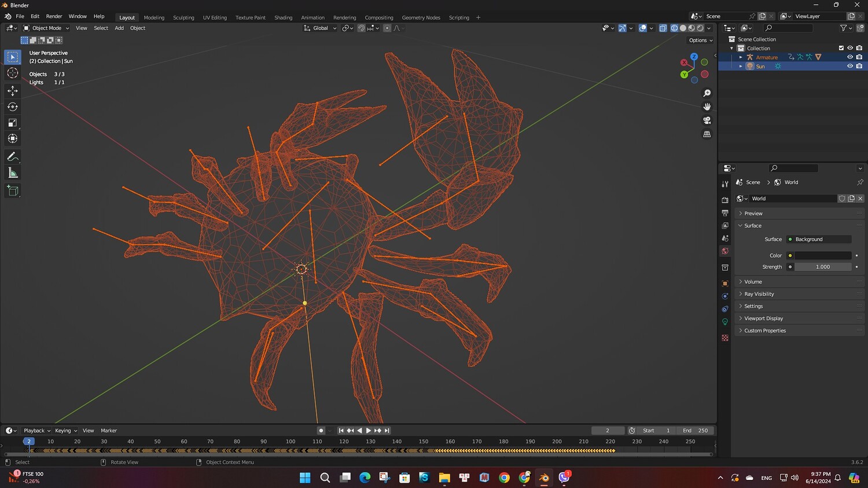Collapse the Surface panel
This screenshot has height=488, width=868.
(799, 226)
